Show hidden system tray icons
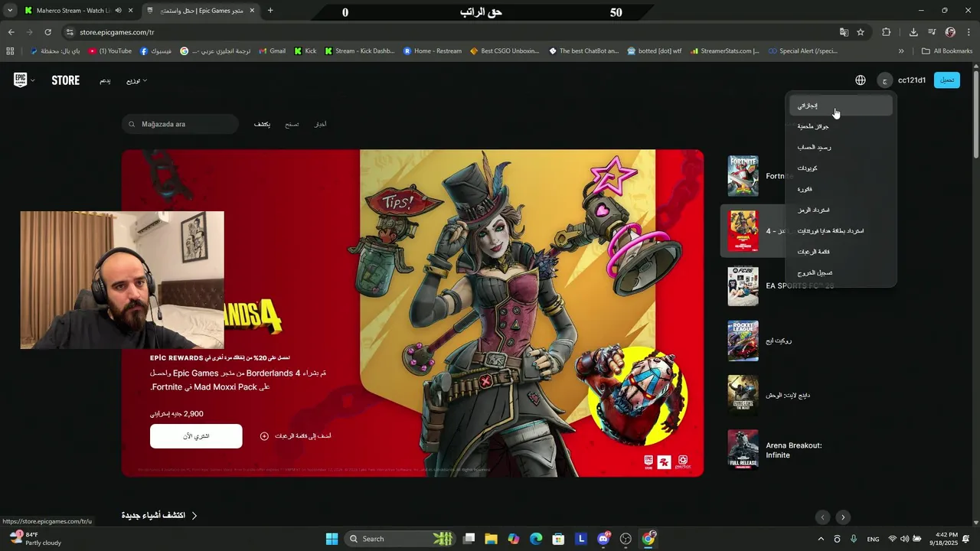Image resolution: width=980 pixels, height=551 pixels. [x=822, y=539]
